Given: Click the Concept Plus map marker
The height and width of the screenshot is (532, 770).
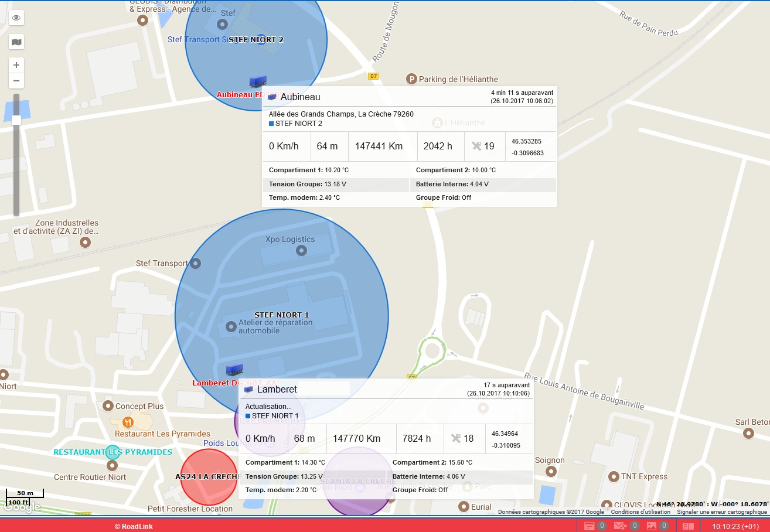Looking at the screenshot, I should [108, 406].
